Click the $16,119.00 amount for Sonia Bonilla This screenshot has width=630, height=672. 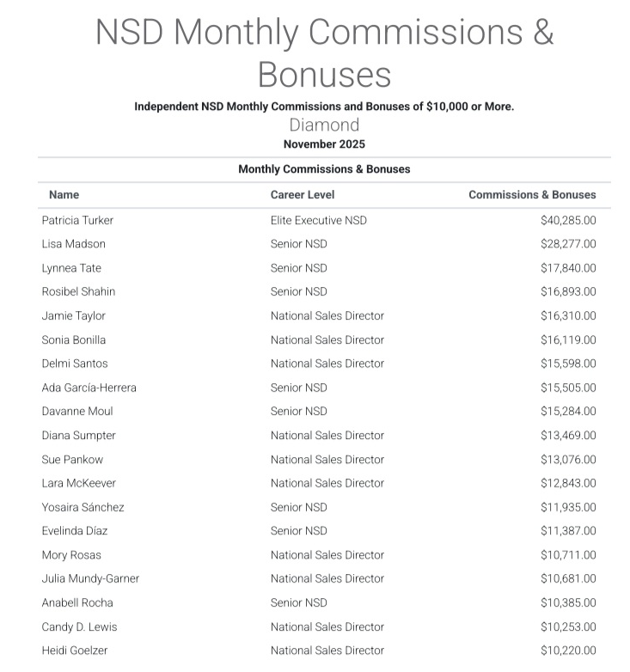[x=568, y=339]
